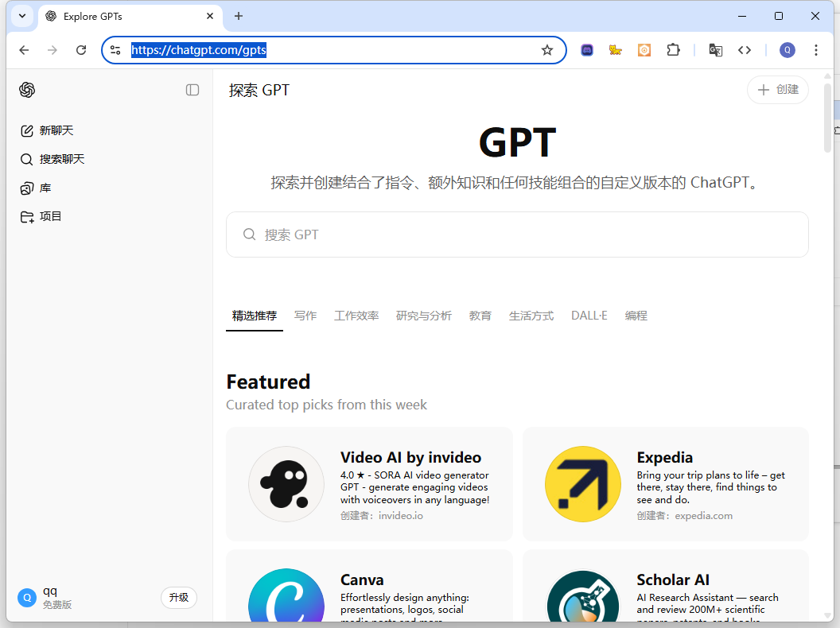
Task: Click the invideo black blob logo
Action: [x=286, y=484]
